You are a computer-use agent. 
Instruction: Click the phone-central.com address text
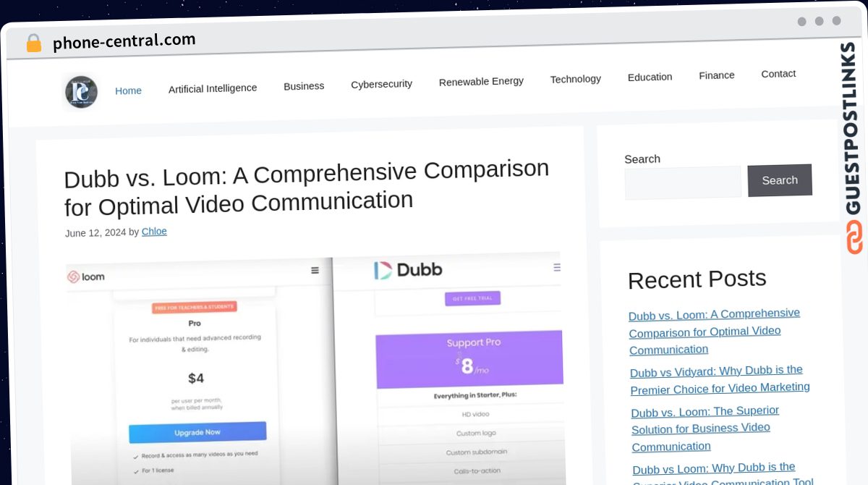tap(124, 41)
